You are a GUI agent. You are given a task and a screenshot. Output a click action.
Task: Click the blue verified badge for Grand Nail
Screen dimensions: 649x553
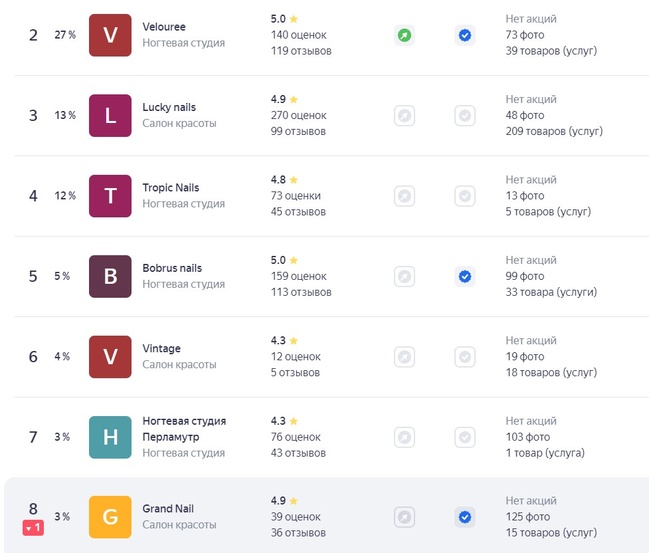pos(465,517)
